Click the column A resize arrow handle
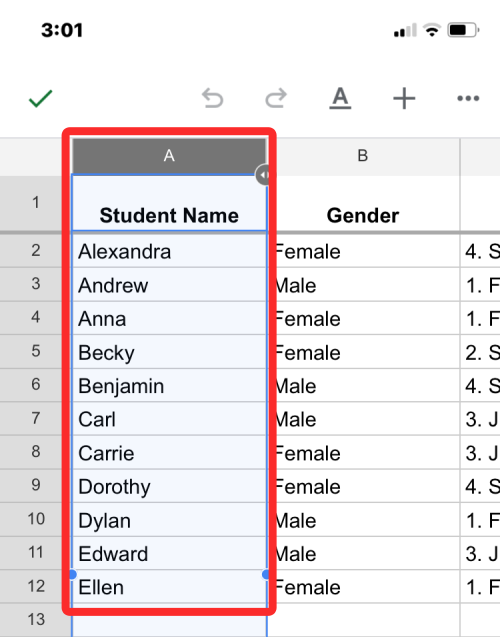Viewport: 500px width, 637px height. coord(264,175)
